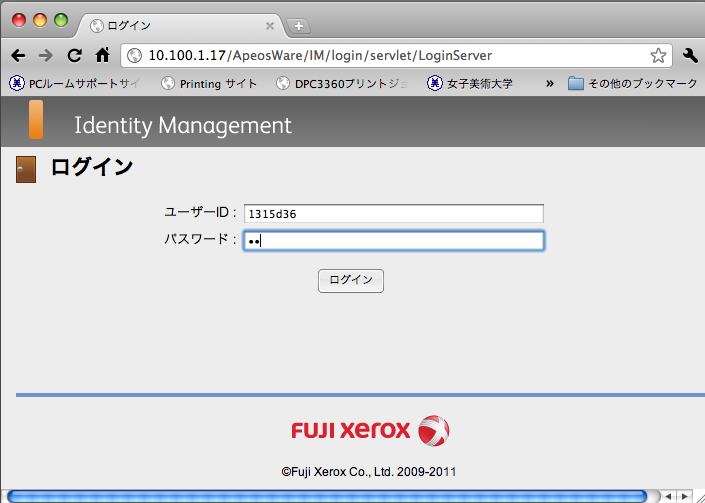Open a new browser tab

pyautogui.click(x=299, y=26)
